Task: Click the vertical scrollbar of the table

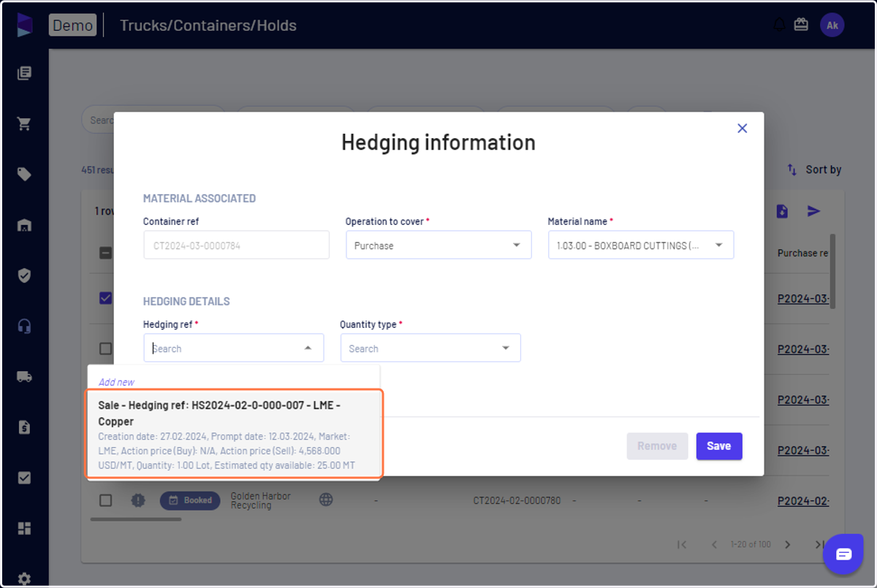Action: point(832,270)
